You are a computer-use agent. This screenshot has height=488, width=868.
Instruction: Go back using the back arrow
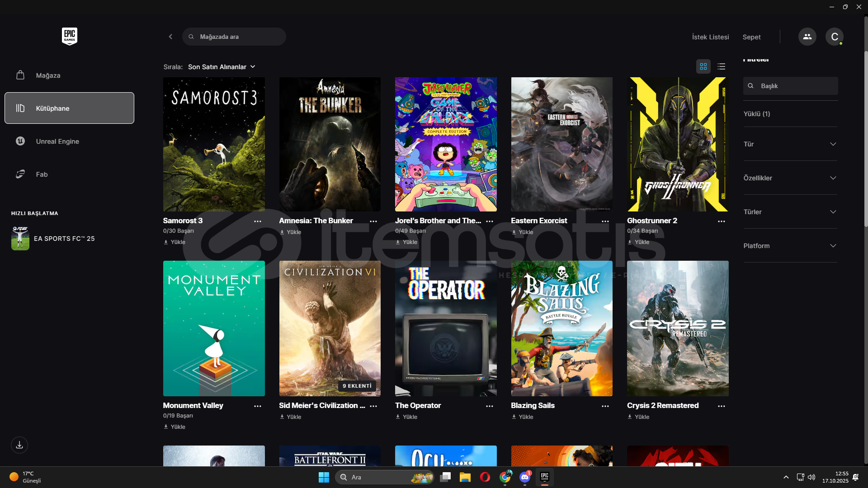tap(170, 37)
